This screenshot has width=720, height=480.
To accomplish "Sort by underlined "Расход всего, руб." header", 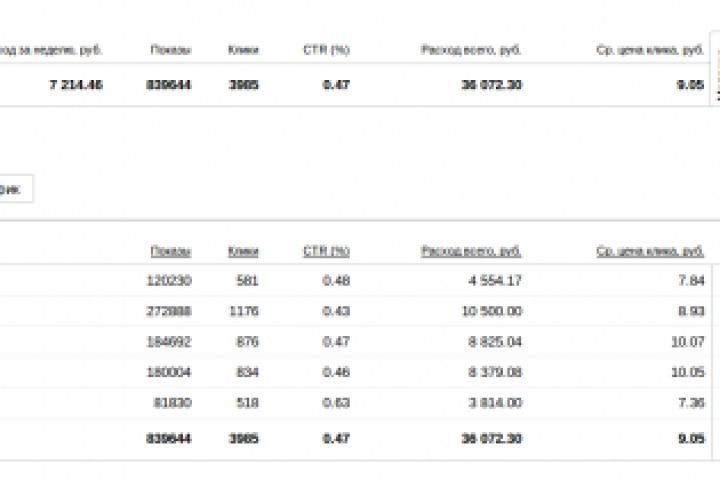I will coord(472,250).
